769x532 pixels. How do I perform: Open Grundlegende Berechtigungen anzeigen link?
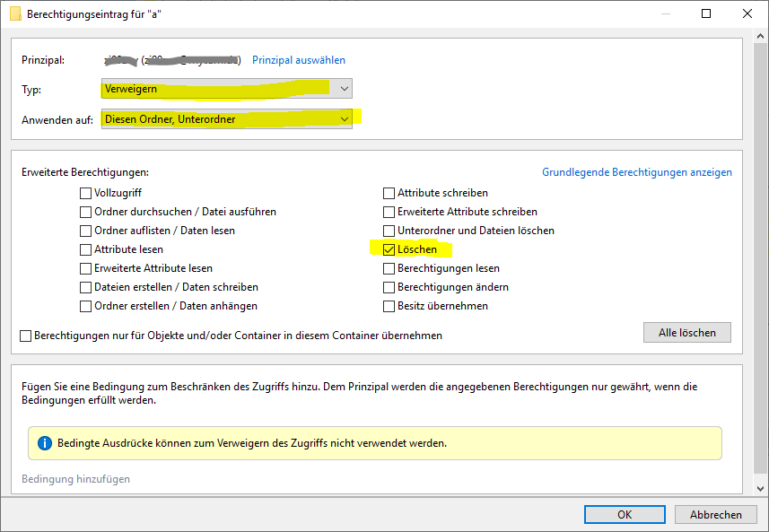coord(636,172)
